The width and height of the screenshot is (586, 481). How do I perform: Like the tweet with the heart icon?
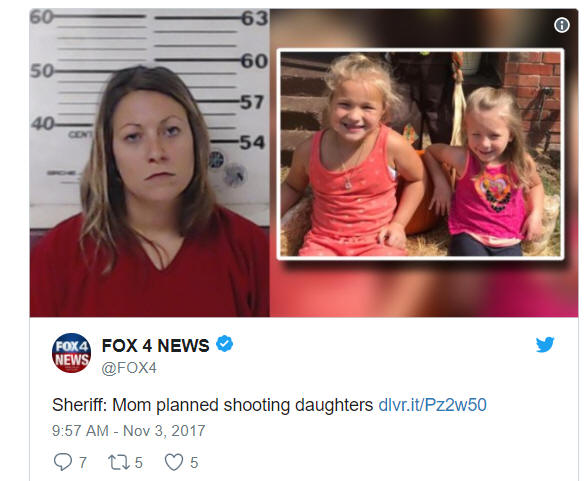(174, 462)
